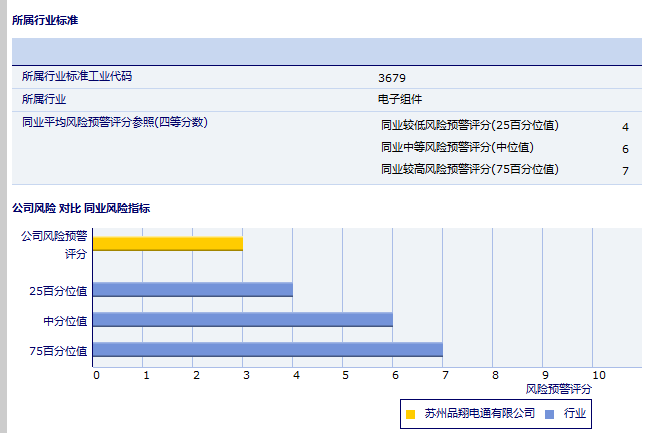653x433 pixels.
Task: Click the 所属行业 row label
Action: pos(44,98)
